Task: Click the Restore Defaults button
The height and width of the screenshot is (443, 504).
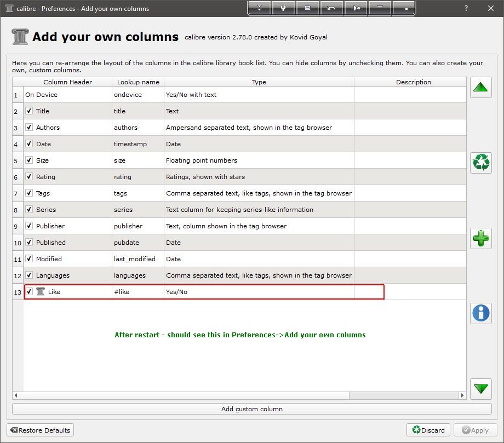Action: point(40,430)
